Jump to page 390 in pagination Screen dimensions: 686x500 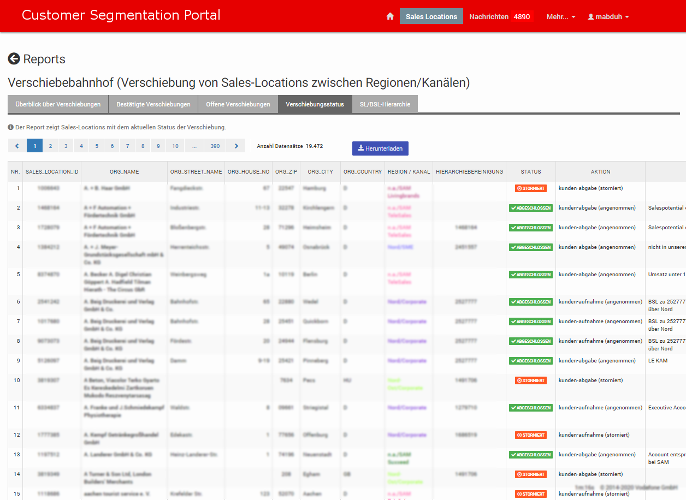click(x=214, y=146)
